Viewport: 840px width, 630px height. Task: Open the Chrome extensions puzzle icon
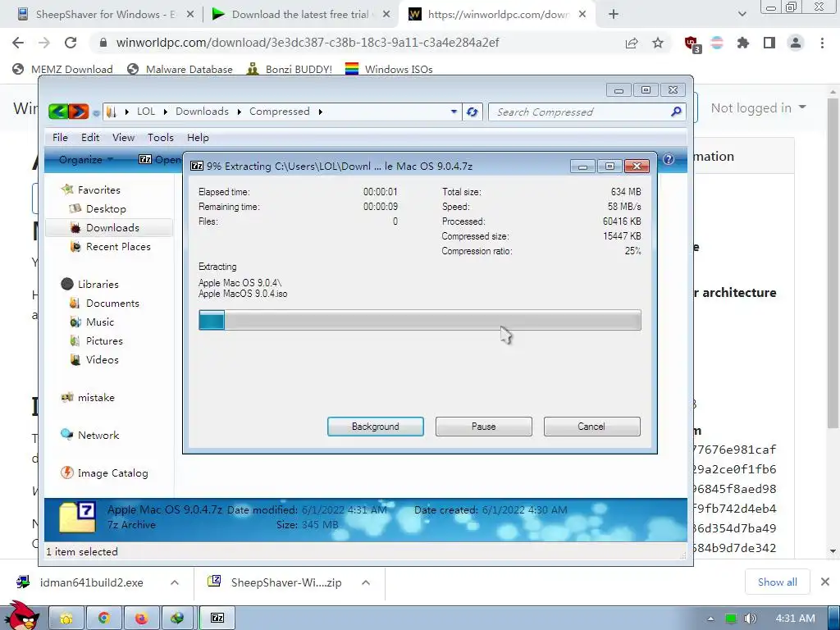click(742, 43)
